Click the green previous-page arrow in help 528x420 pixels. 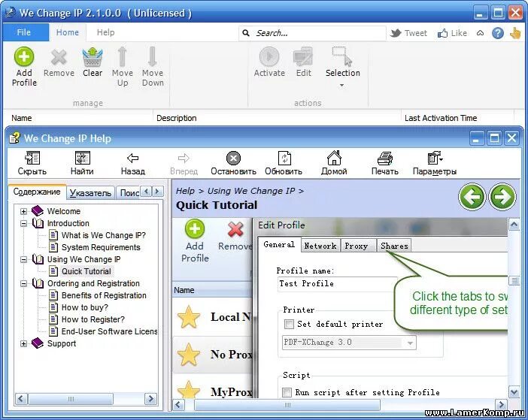pyautogui.click(x=472, y=197)
